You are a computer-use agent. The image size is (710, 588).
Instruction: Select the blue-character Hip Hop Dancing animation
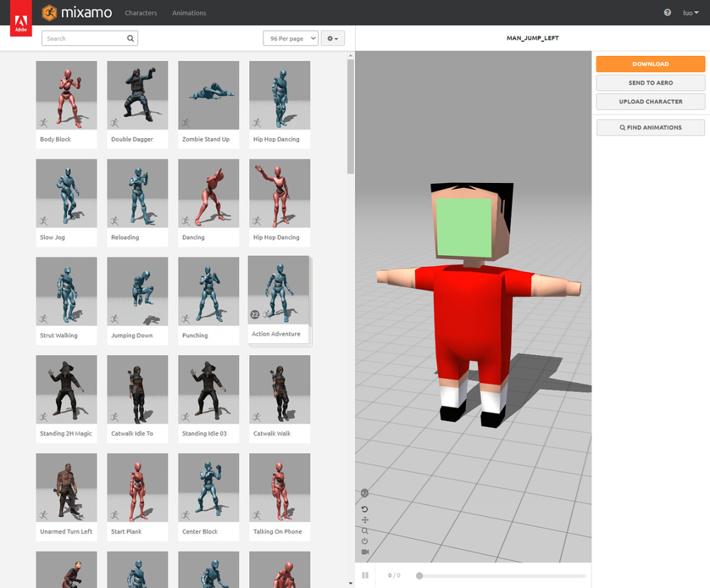point(280,105)
